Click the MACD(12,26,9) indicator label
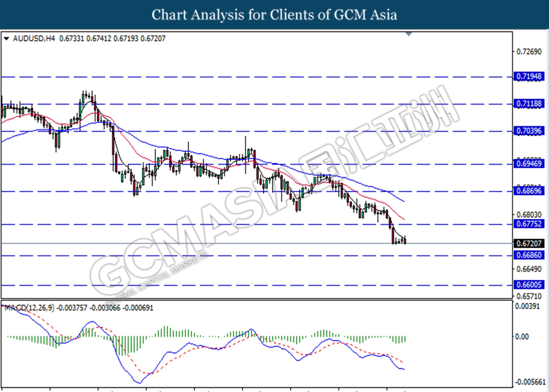This screenshot has width=549, height=392. coord(30,308)
